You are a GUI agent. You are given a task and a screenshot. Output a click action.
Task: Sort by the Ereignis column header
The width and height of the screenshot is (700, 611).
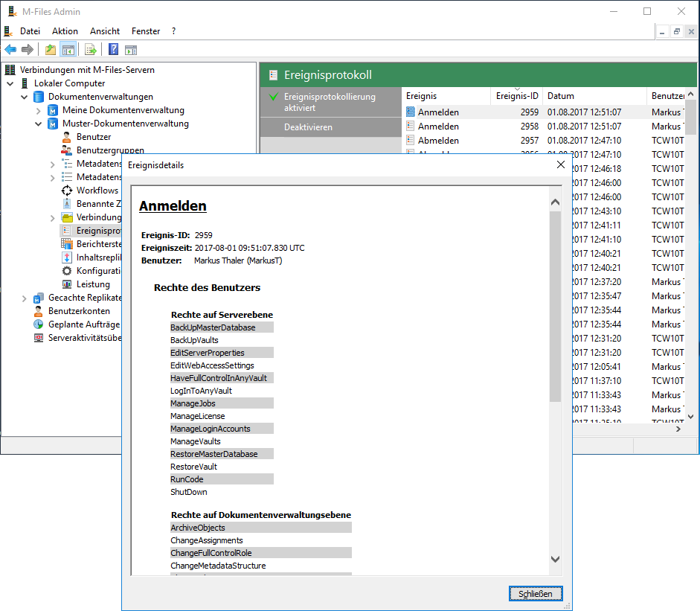(446, 95)
